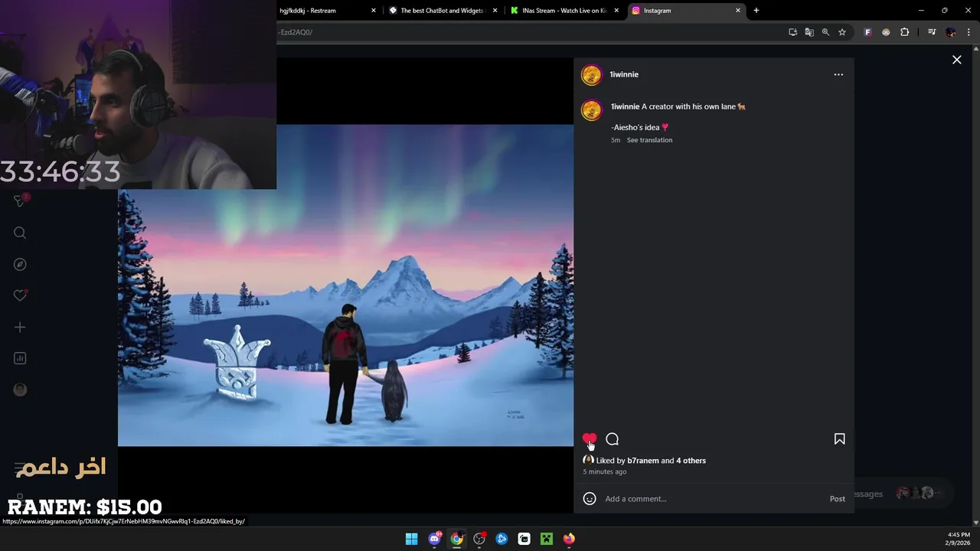The height and width of the screenshot is (551, 980).
Task: Open the blue circular taskbar app icon
Action: pos(501,539)
